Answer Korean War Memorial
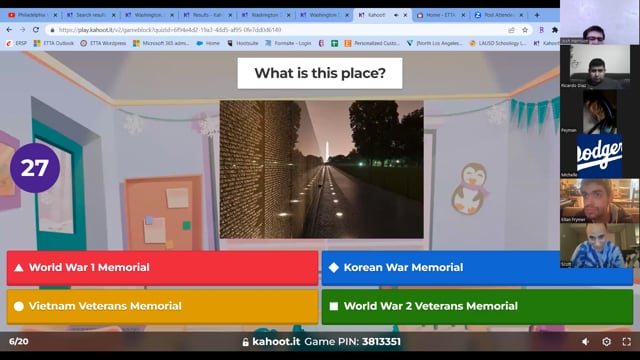640x360 pixels. pos(477,268)
